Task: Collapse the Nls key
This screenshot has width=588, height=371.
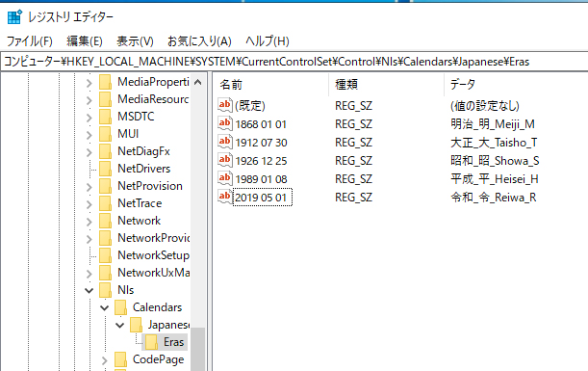Action: tap(89, 291)
